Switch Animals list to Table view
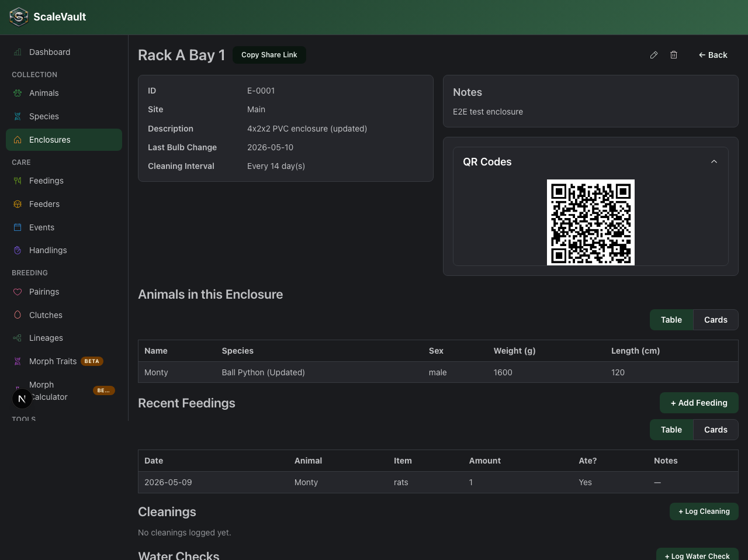This screenshot has width=748, height=560. pos(671,320)
